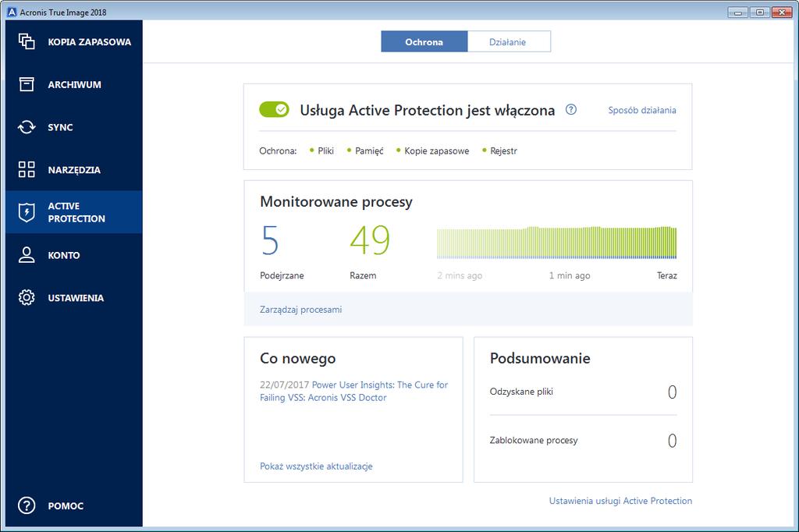Image resolution: width=799 pixels, height=532 pixels.
Task: Open POMOC label in sidebar
Action: tap(66, 506)
